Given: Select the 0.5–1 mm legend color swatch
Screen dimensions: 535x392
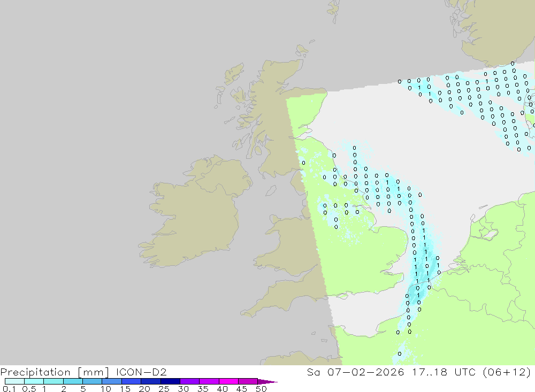Looking at the screenshot, I should click(x=34, y=381).
